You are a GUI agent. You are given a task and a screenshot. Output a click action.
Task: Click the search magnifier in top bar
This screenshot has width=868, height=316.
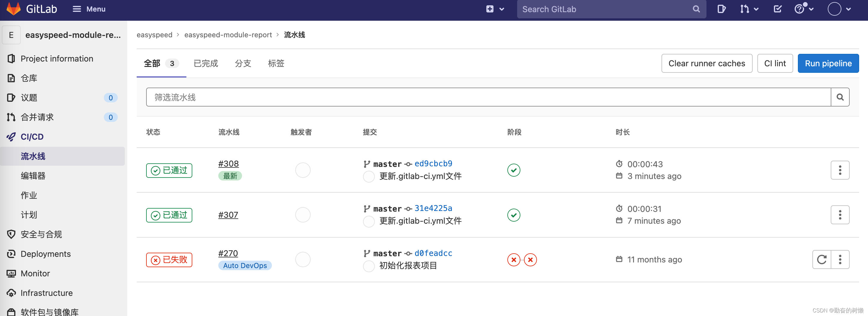696,9
